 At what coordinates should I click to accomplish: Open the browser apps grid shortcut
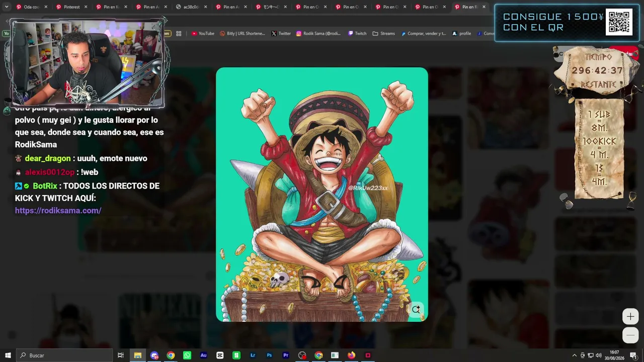[x=179, y=34]
